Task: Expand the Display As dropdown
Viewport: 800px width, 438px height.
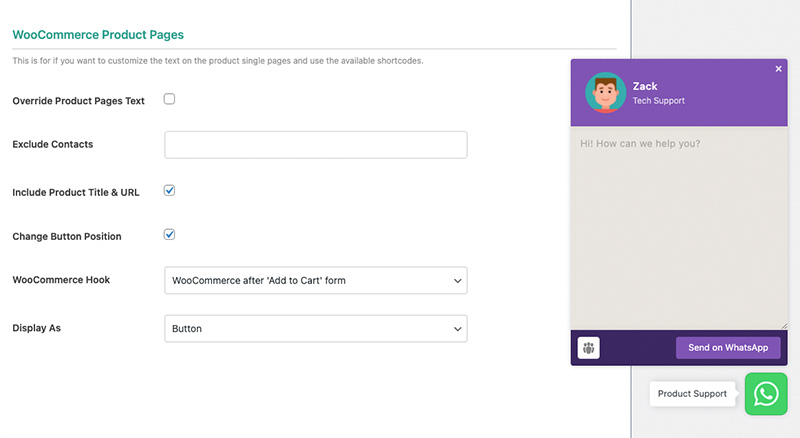Action: 315,328
